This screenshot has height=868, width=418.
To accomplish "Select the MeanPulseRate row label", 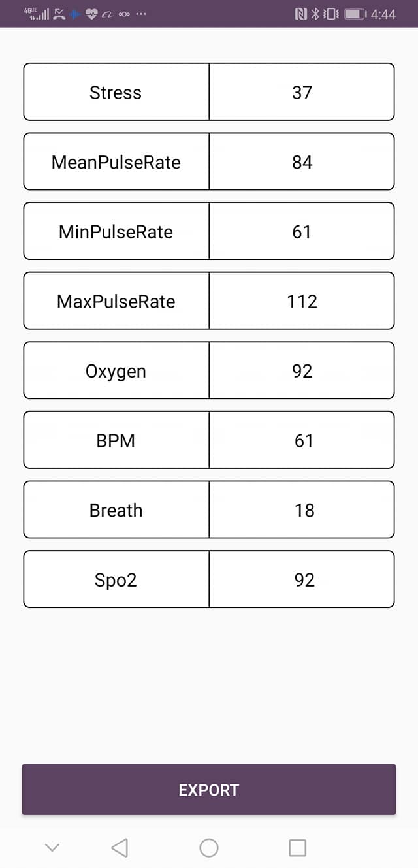I will (116, 162).
